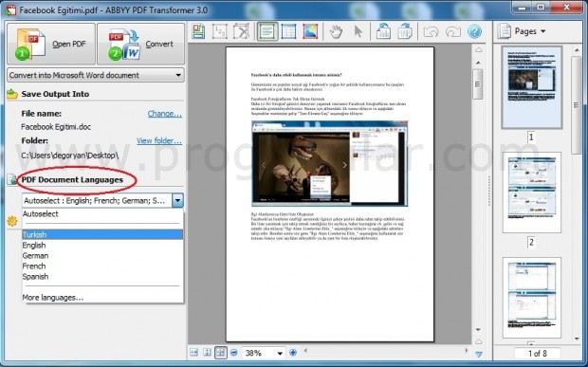Viewport: 588px width, 367px height.
Task: Click the undo toolbar icon
Action: [432, 32]
